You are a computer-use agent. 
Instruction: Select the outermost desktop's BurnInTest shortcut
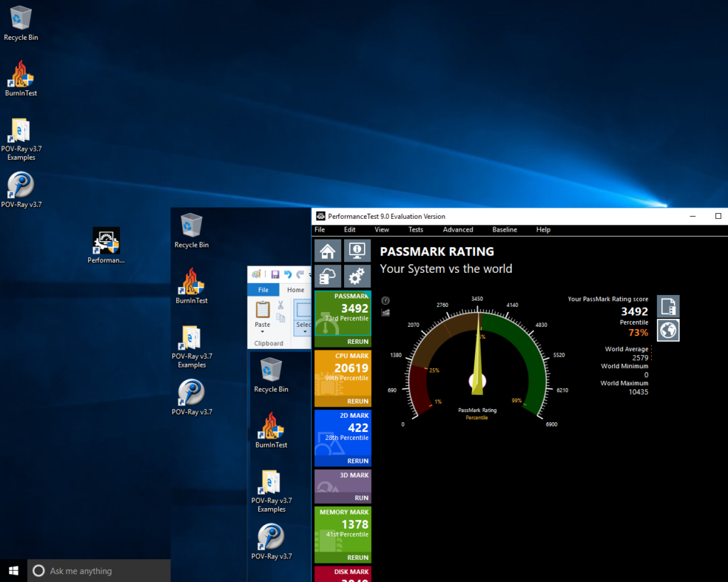click(x=21, y=79)
